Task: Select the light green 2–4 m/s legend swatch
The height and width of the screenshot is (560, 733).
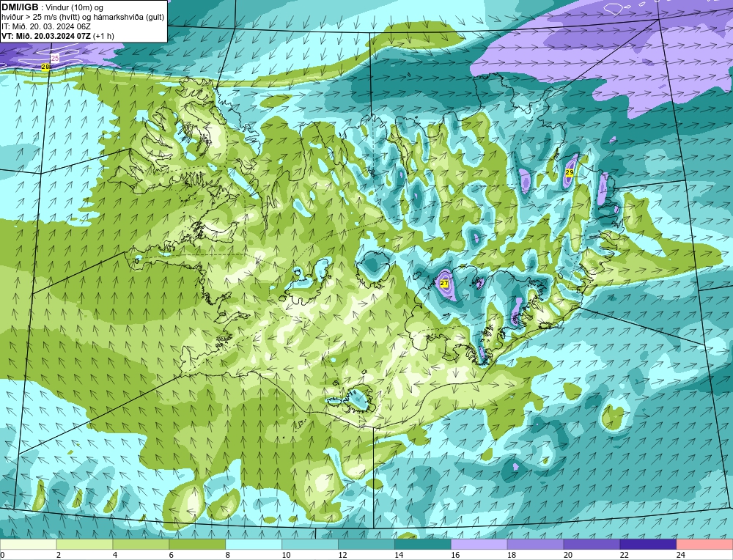Action: point(84,545)
